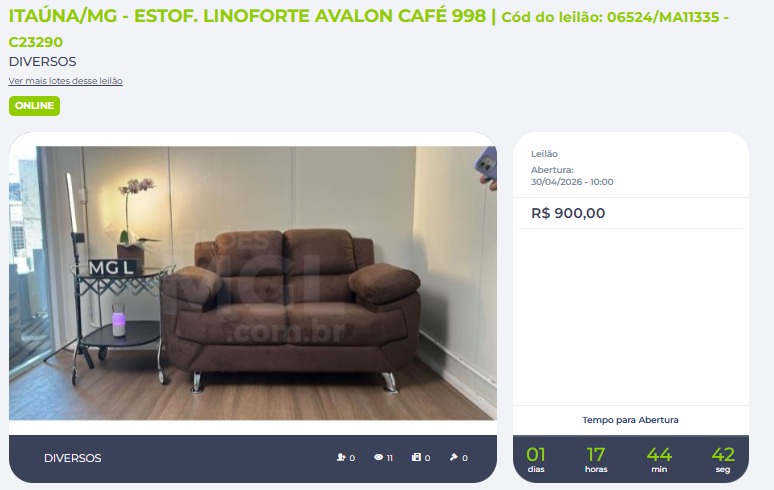The width and height of the screenshot is (774, 490).
Task: Click the C23290 code on second title line
Action: 36,42
